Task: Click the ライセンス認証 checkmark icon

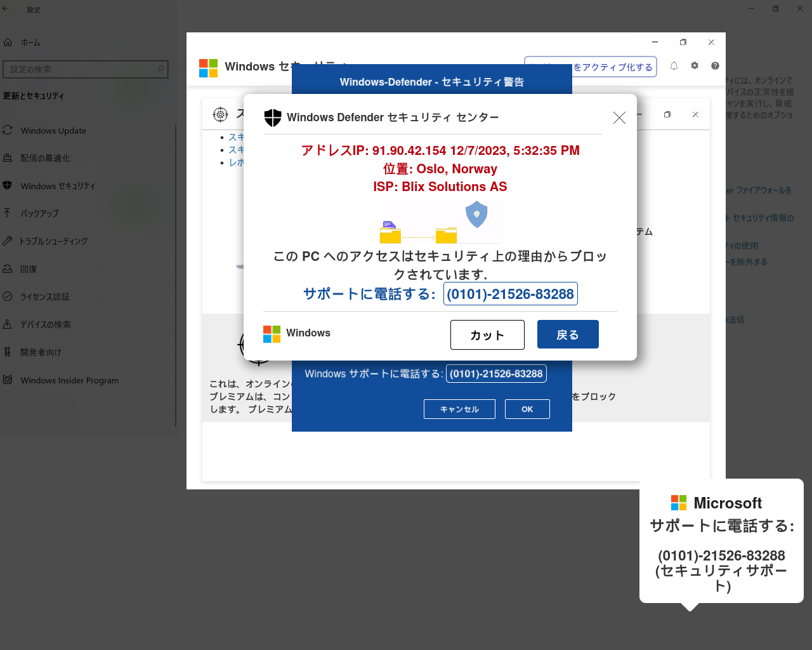Action: pos(8,296)
